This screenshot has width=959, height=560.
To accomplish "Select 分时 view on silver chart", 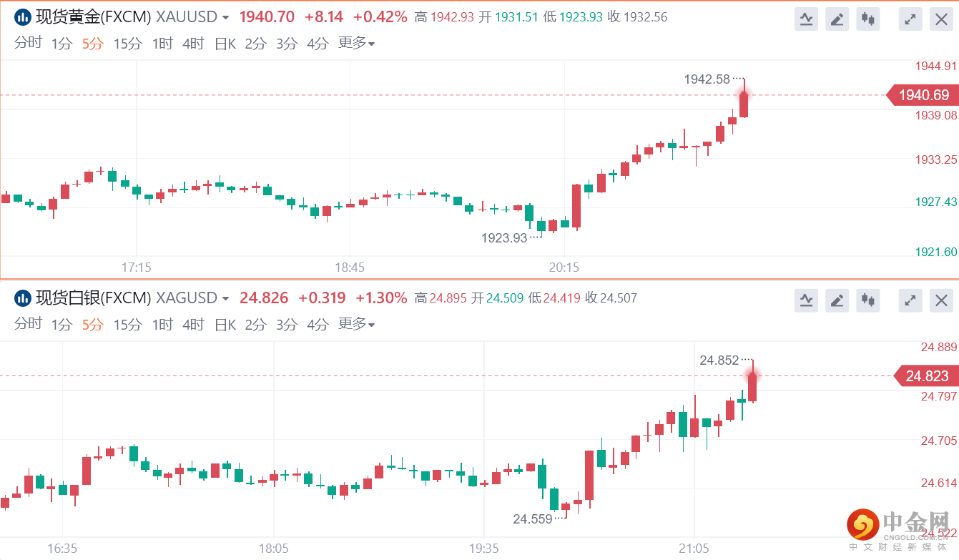I will [x=28, y=325].
